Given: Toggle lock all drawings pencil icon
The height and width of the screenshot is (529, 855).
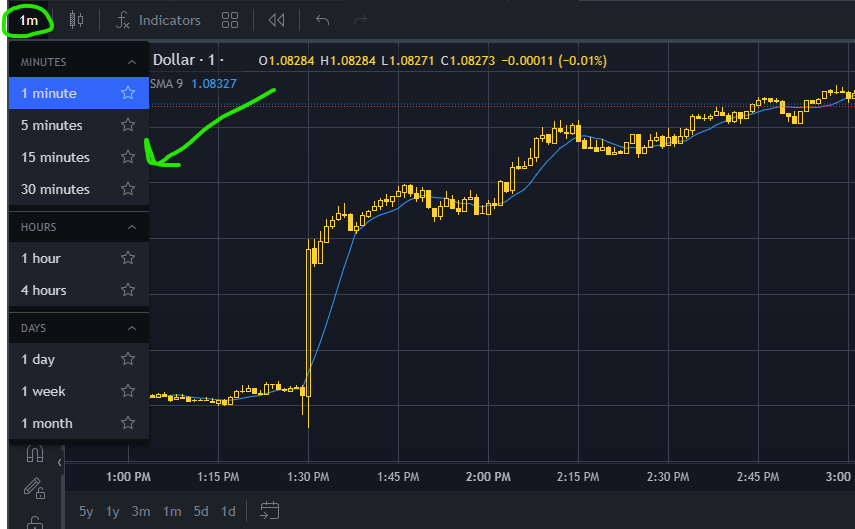Looking at the screenshot, I should 34,488.
